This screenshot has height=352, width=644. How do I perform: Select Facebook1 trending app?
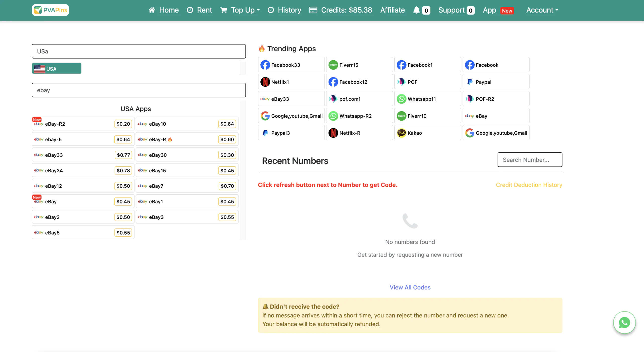click(428, 65)
